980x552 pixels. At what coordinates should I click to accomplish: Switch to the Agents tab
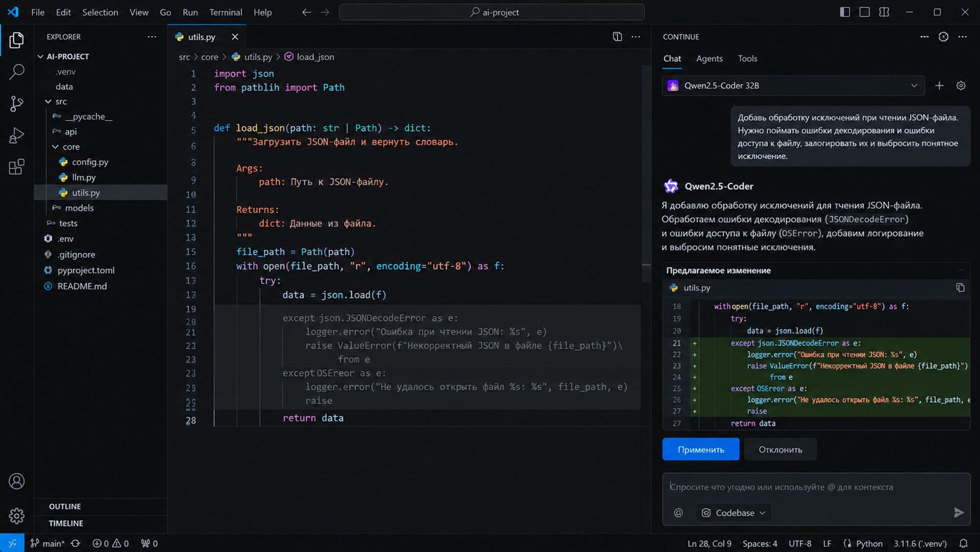pyautogui.click(x=709, y=59)
